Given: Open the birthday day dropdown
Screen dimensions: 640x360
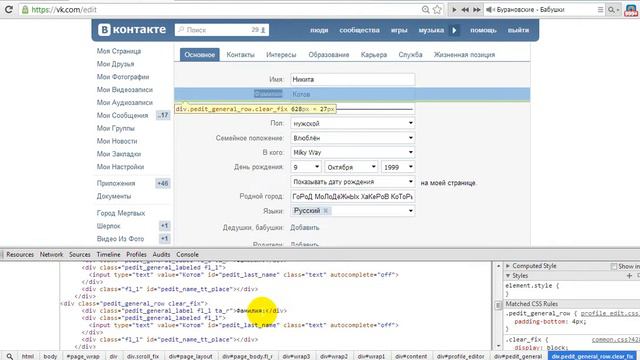Looking at the screenshot, I should (306, 167).
